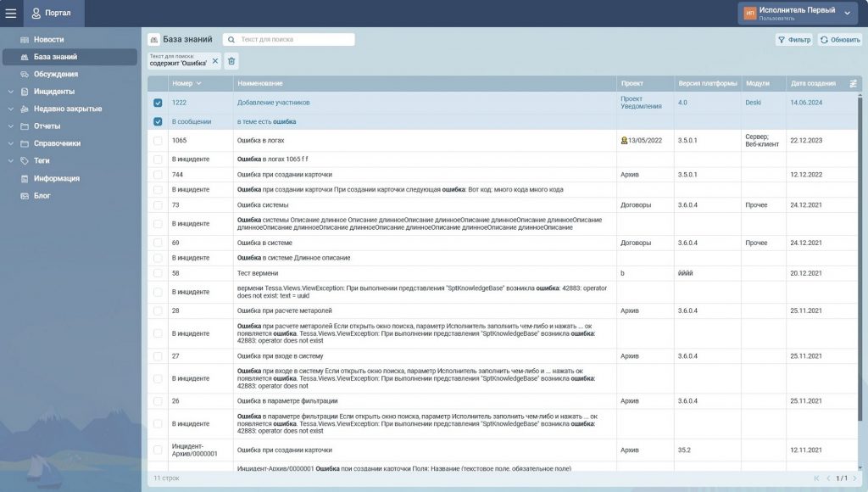Jump to first page in pagination
This screenshot has width=868, height=492.
click(816, 478)
